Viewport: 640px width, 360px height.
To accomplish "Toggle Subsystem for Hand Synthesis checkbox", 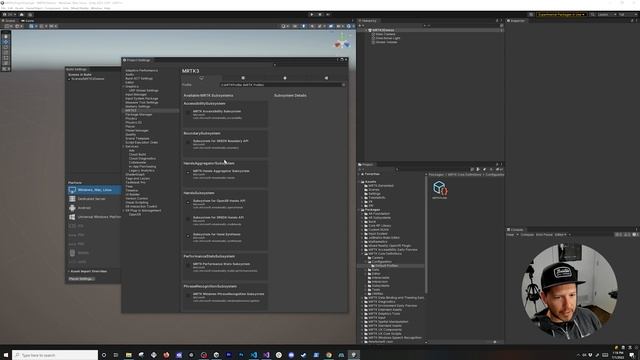I will click(188, 236).
